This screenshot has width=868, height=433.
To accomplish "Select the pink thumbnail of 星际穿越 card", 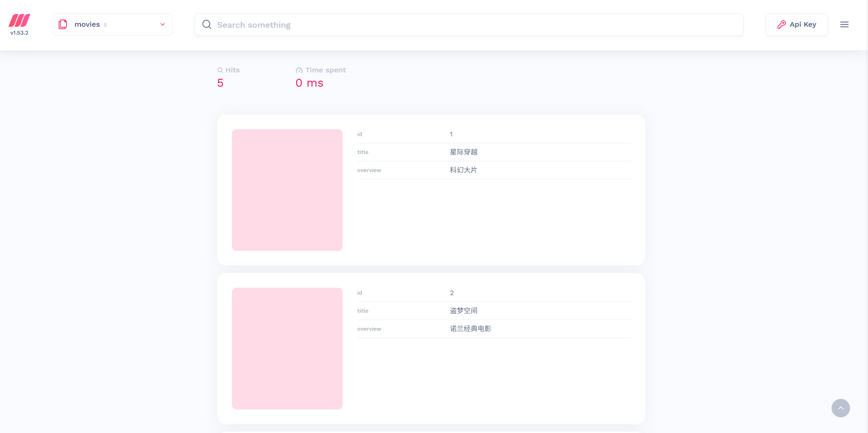I will [x=287, y=190].
